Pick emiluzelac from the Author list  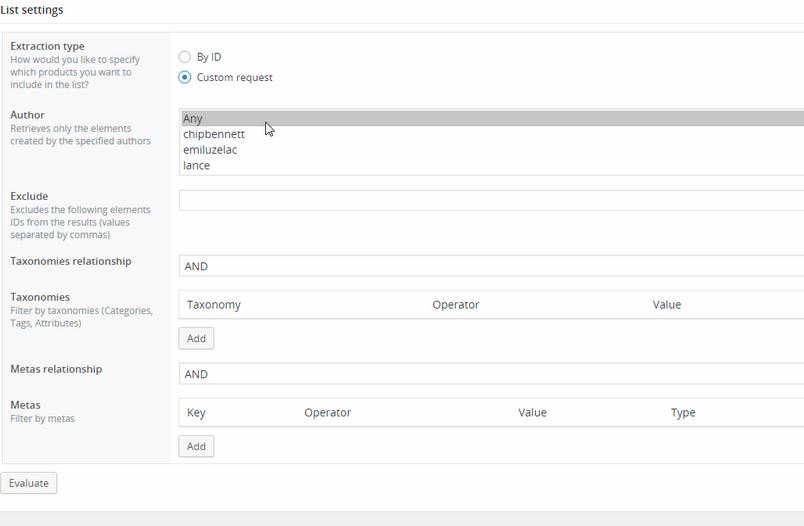click(x=492, y=150)
